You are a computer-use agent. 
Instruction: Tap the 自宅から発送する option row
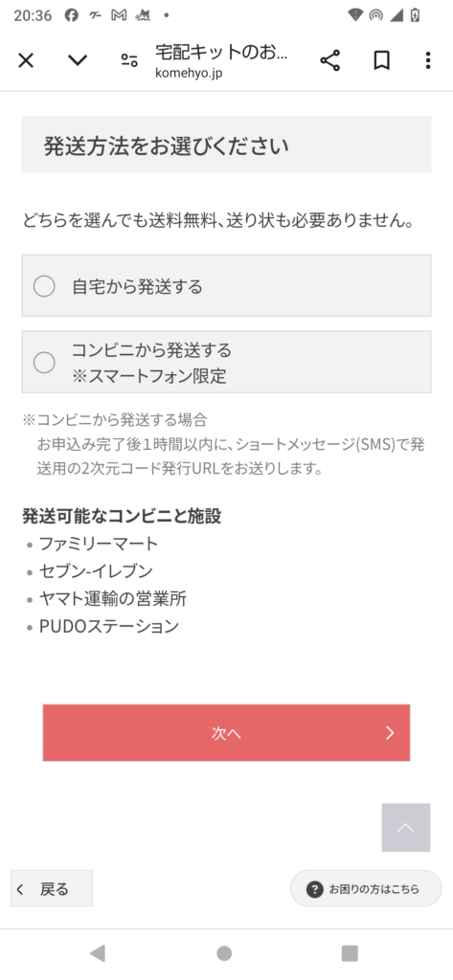pos(226,285)
